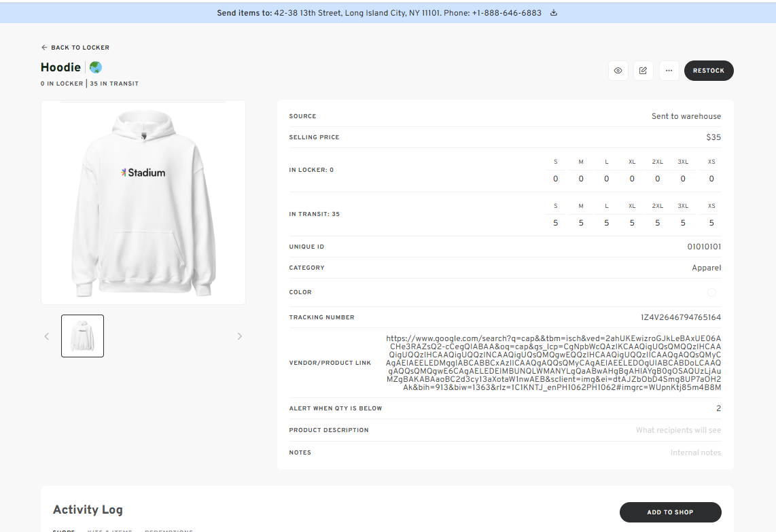Image resolution: width=776 pixels, height=532 pixels.
Task: Click In Locker quantity for size S
Action: click(x=556, y=179)
